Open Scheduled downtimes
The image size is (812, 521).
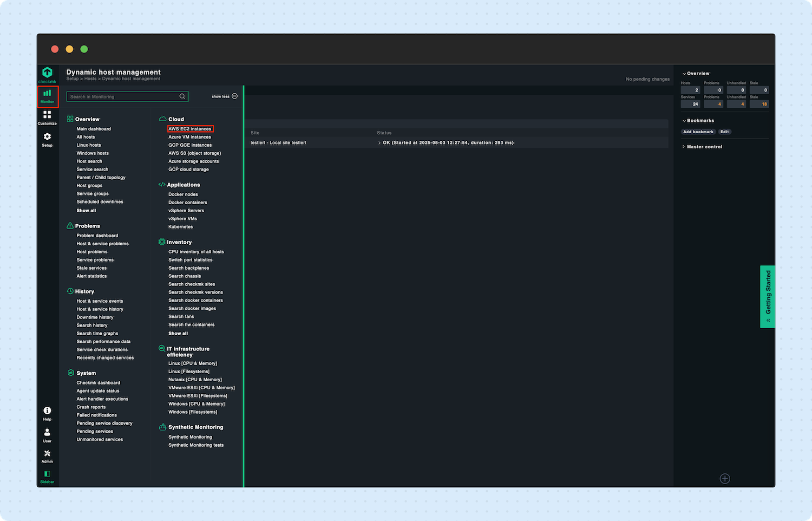100,202
